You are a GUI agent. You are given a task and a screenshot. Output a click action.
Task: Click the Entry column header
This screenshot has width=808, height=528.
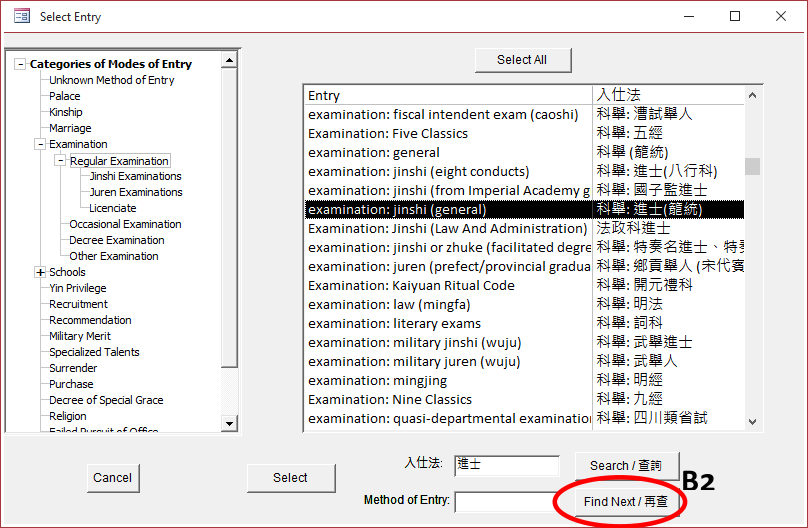pyautogui.click(x=448, y=95)
